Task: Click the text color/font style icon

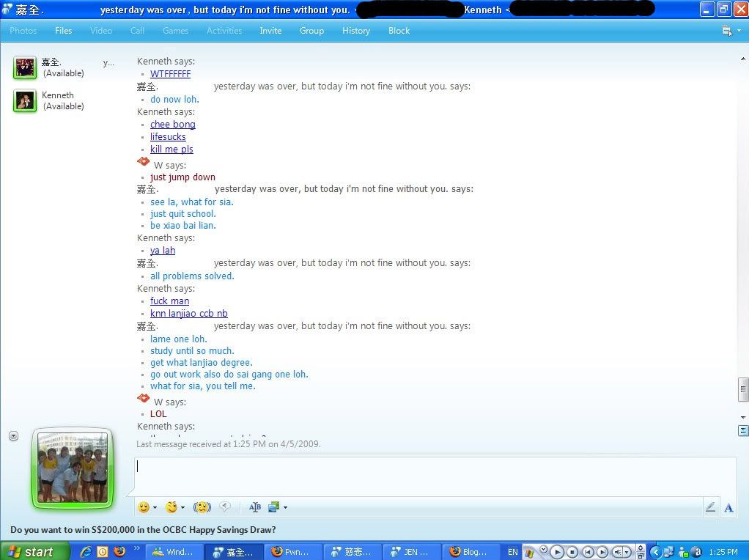Action: tap(255, 507)
